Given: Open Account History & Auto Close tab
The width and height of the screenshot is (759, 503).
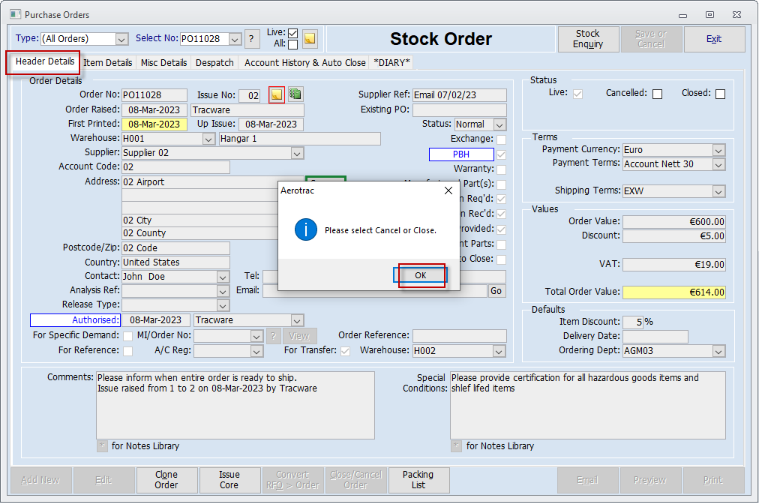Looking at the screenshot, I should tap(304, 62).
